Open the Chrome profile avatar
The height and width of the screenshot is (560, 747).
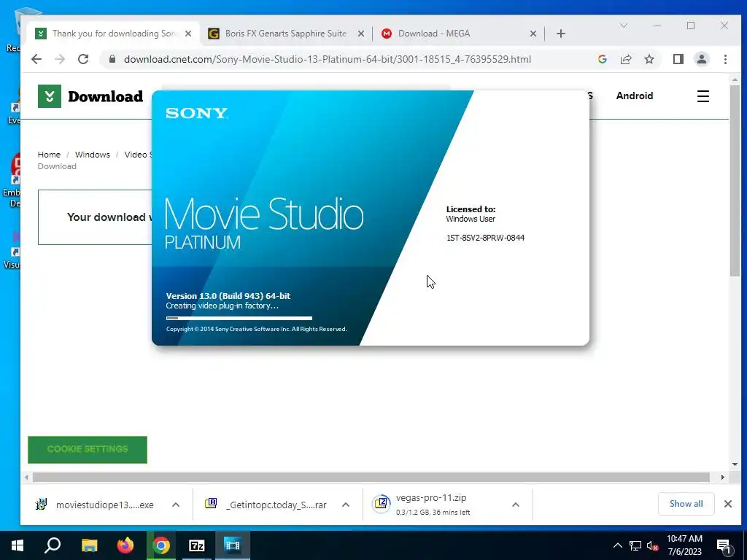[701, 59]
